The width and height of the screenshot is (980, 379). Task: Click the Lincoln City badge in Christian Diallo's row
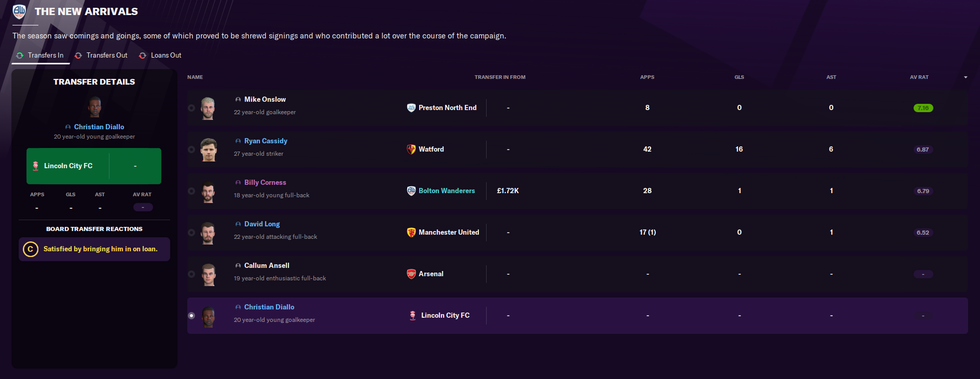413,316
